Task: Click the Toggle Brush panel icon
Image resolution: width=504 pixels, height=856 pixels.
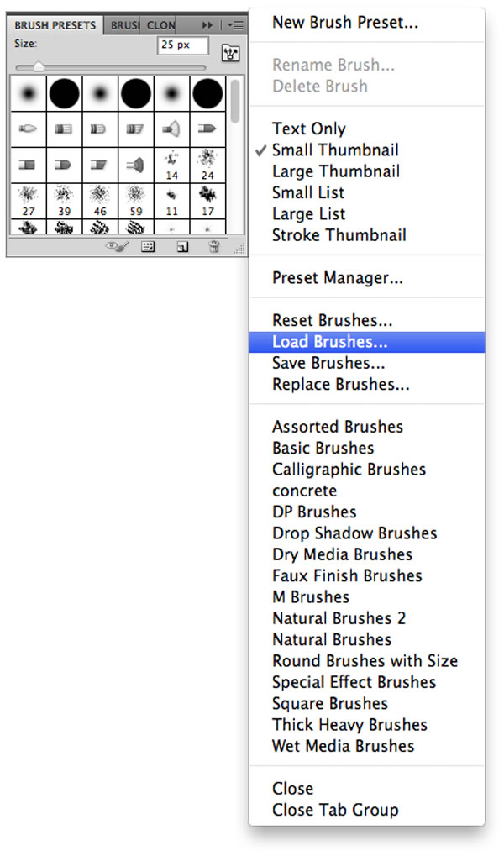Action: tap(230, 53)
